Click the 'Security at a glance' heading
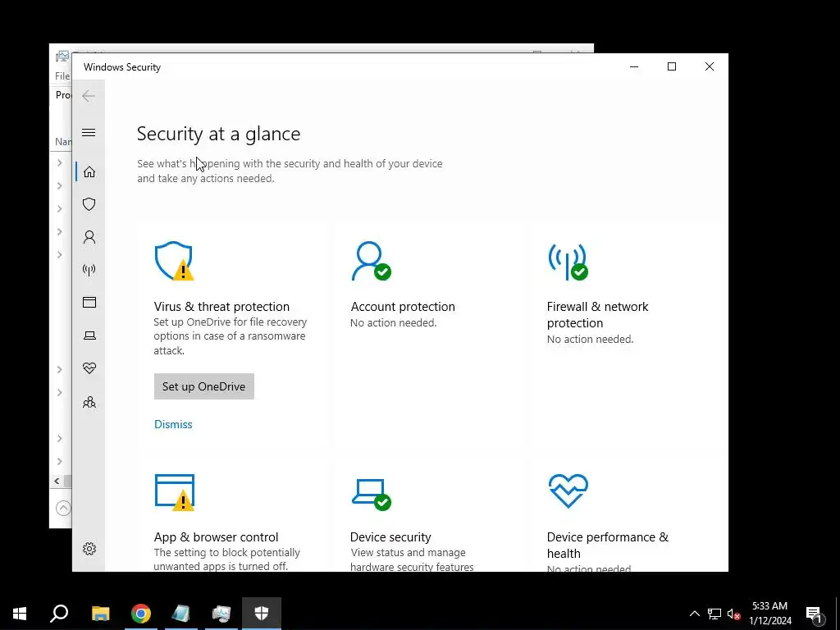Image resolution: width=840 pixels, height=630 pixels. point(218,134)
